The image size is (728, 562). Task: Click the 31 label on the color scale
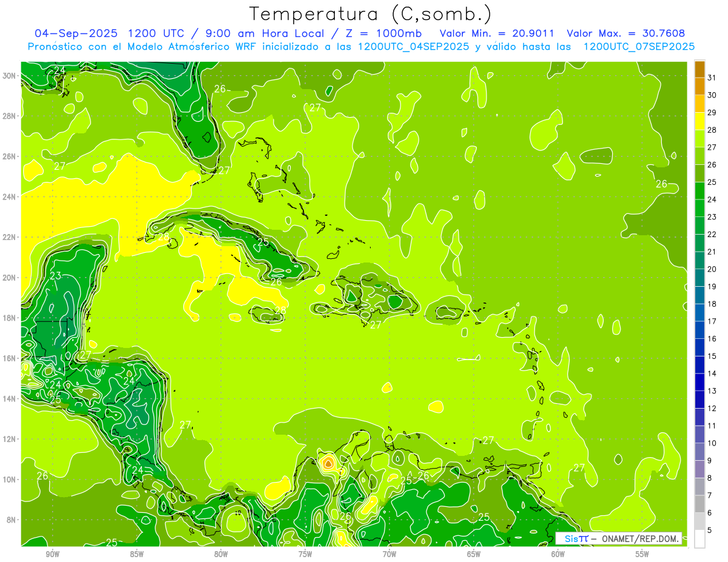tap(712, 77)
